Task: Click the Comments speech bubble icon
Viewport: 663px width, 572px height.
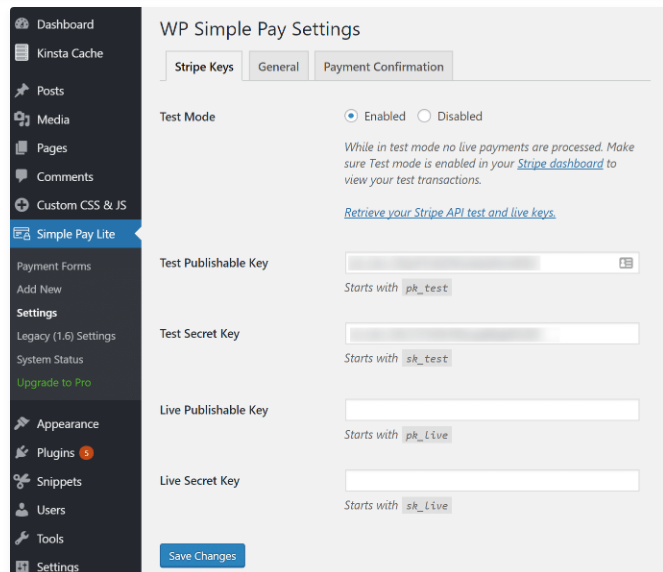Action: click(22, 176)
